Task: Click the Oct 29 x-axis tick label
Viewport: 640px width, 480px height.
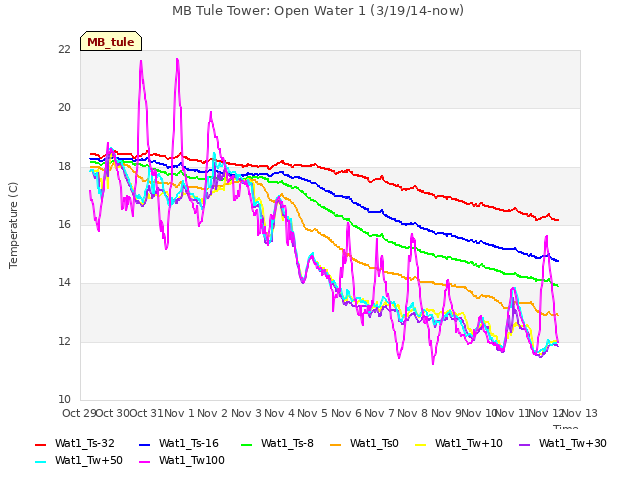Action: click(79, 413)
